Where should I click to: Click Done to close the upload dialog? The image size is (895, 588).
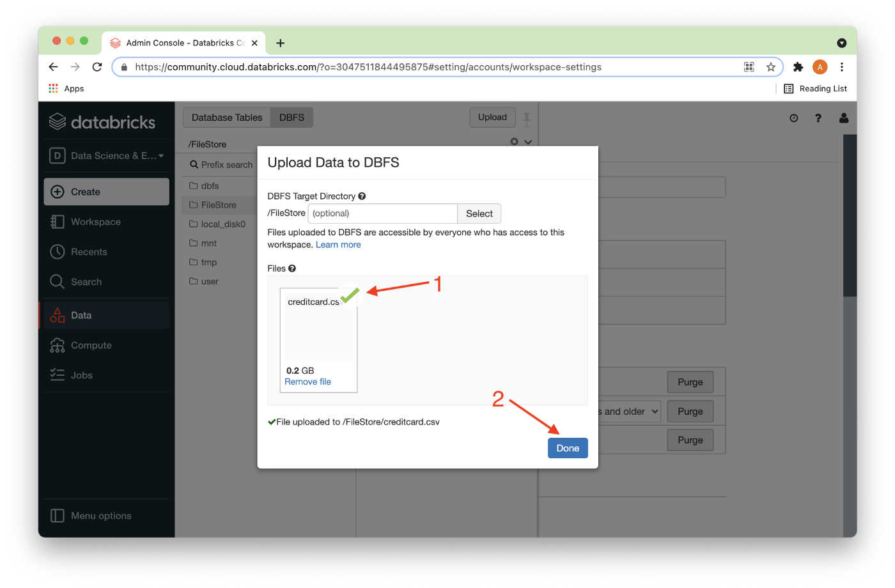tap(568, 448)
